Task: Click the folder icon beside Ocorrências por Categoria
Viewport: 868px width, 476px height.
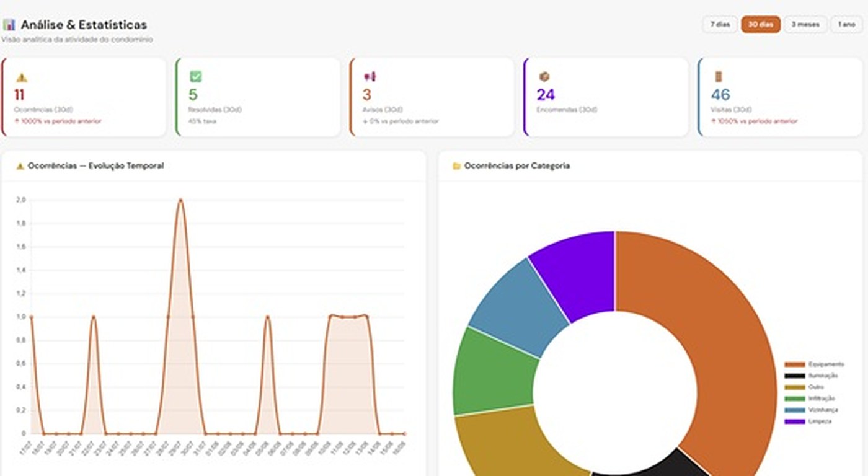Action: point(457,166)
